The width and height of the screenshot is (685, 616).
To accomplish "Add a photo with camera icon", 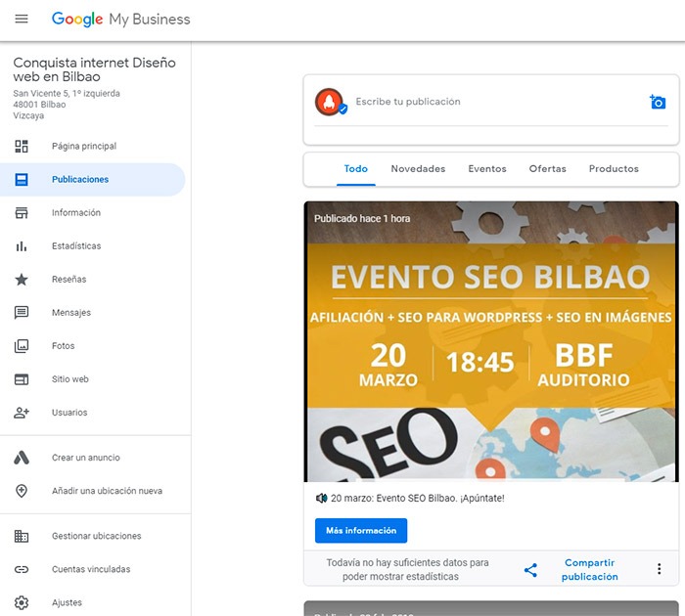I will pos(658,102).
